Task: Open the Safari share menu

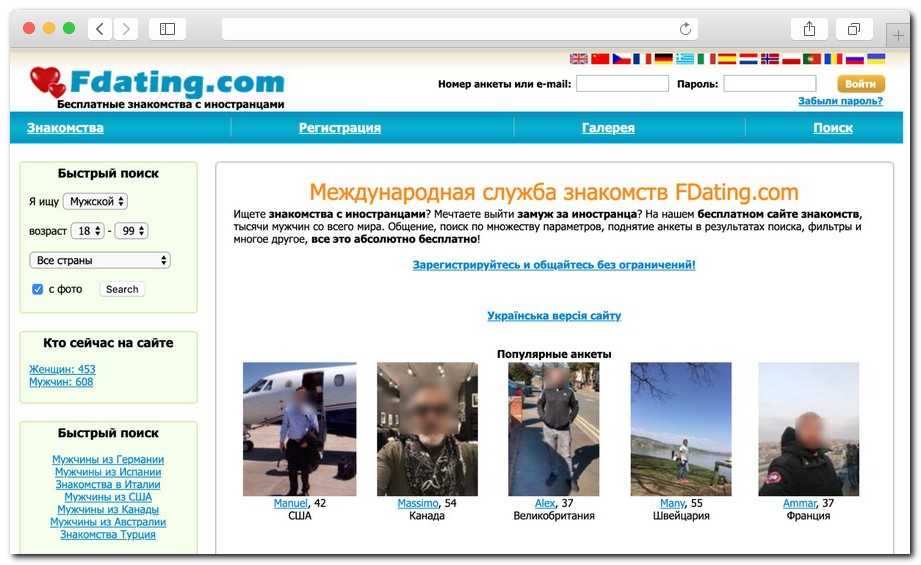Action: click(809, 29)
